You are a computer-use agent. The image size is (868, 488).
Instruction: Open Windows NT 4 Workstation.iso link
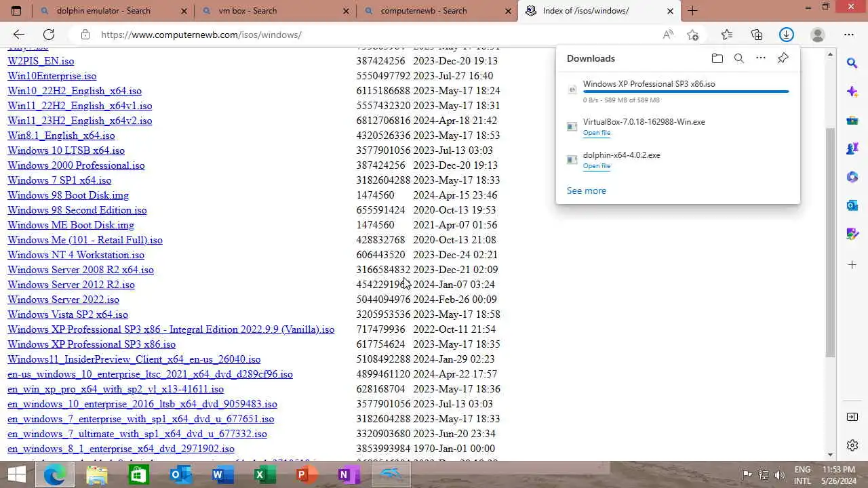point(76,255)
